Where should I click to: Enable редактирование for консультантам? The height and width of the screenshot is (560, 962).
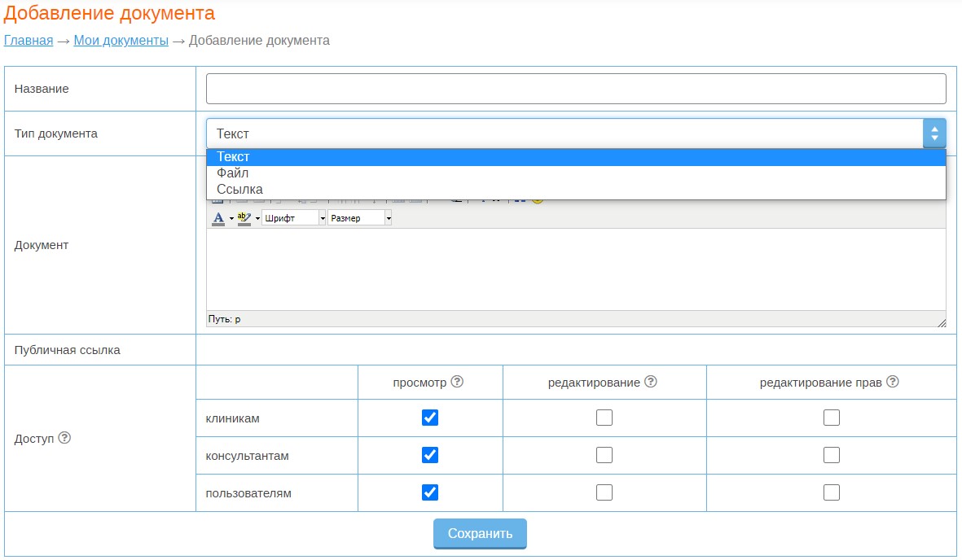click(604, 455)
